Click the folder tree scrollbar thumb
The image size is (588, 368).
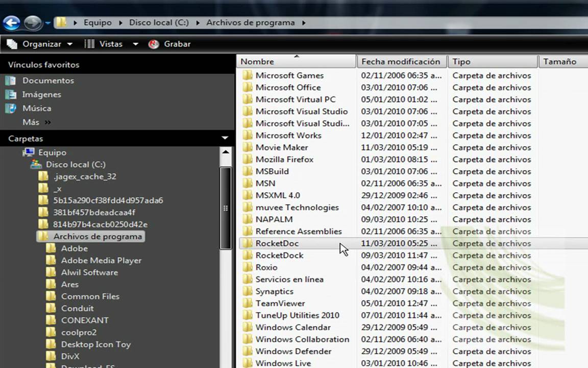point(226,208)
